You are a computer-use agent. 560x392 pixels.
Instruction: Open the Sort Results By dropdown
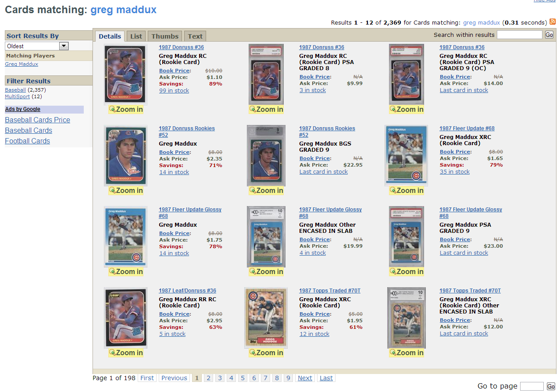click(x=37, y=46)
